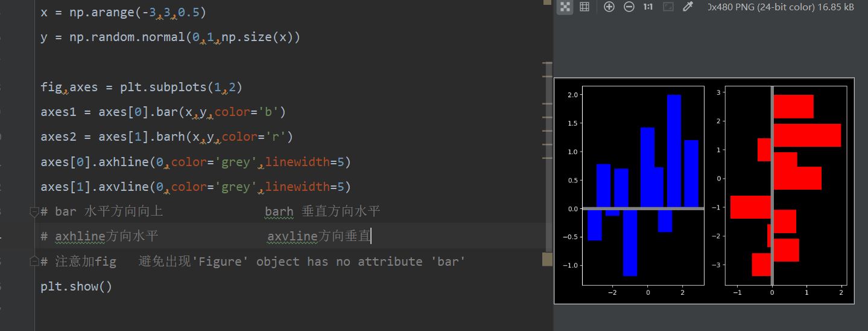Viewport: 868px width, 331px height.
Task: Zoom out of the image preview
Action: click(x=629, y=7)
